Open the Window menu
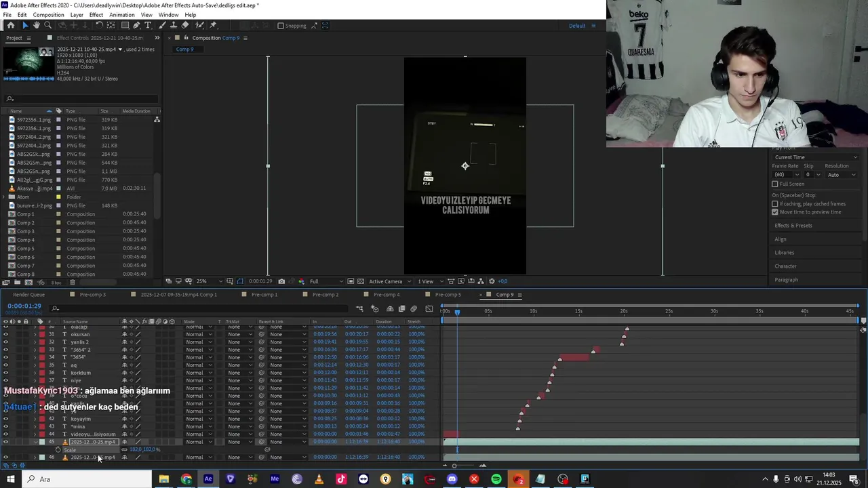 [x=168, y=15]
